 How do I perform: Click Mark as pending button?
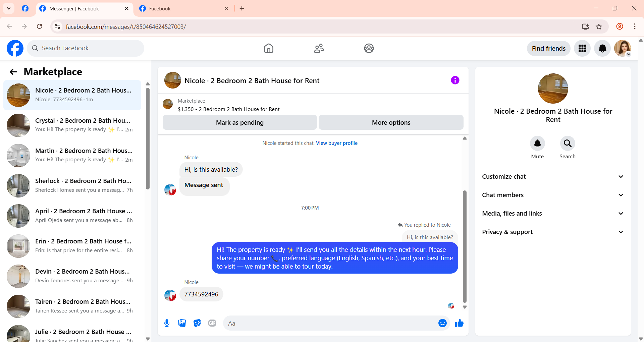click(240, 122)
